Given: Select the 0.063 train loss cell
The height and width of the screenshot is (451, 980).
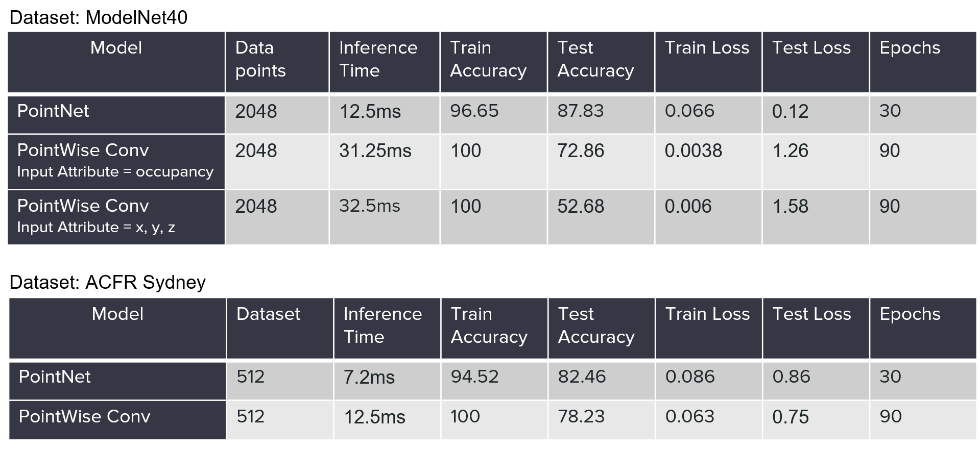Looking at the screenshot, I should pos(689,417).
